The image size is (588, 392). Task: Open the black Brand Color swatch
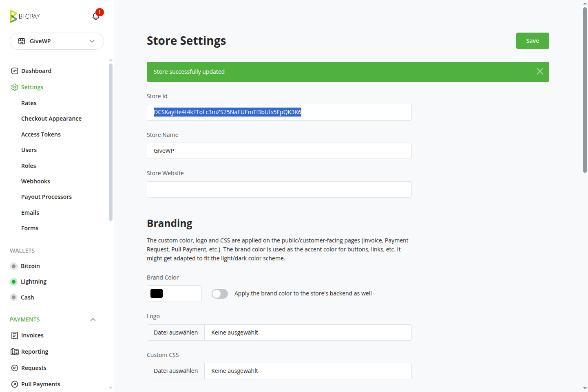click(x=157, y=293)
